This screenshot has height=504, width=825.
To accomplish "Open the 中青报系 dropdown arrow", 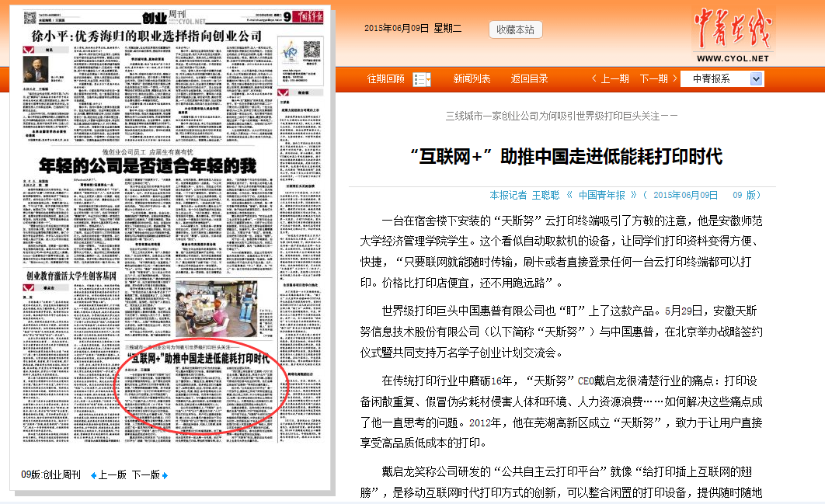I will click(756, 79).
